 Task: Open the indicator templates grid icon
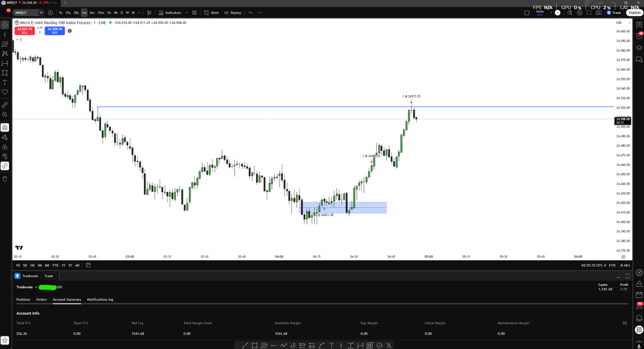194,12
